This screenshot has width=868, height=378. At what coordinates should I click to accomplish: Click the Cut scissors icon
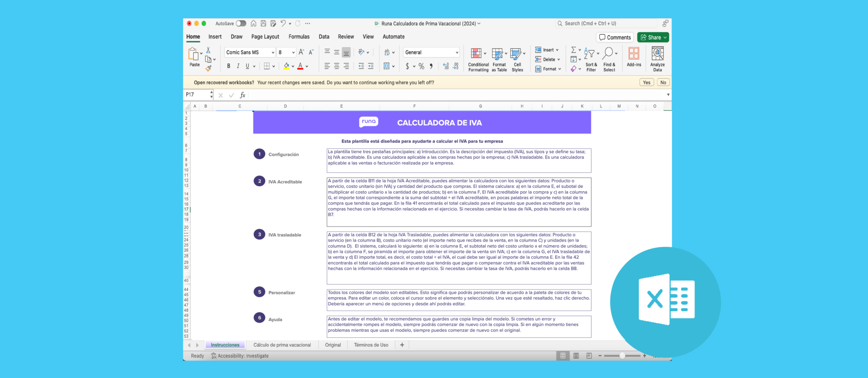point(208,50)
